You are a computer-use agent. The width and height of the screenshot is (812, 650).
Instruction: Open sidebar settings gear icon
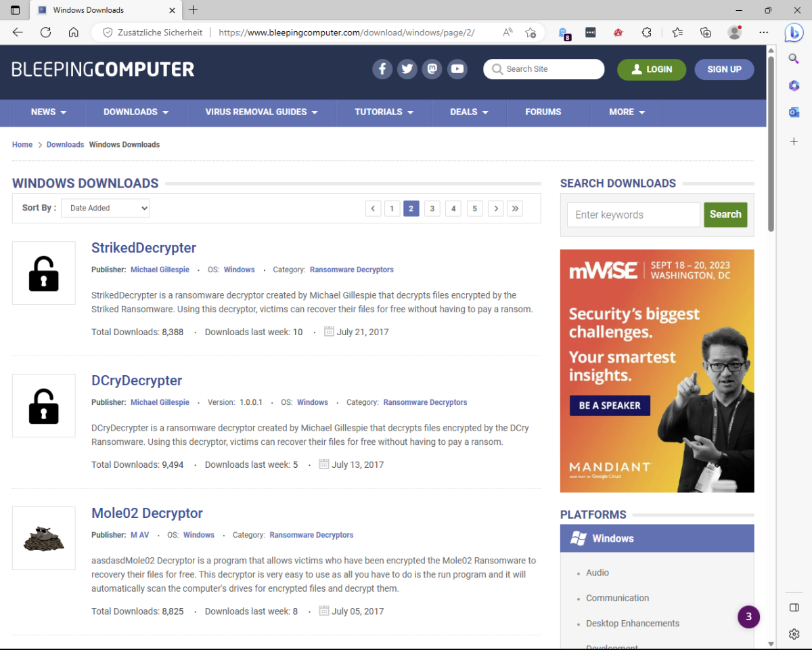point(794,634)
